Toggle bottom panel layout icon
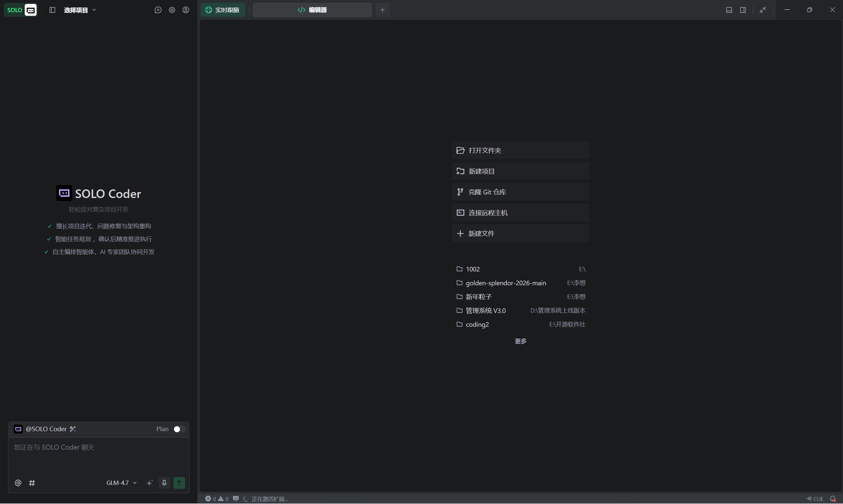The width and height of the screenshot is (843, 504). point(729,10)
